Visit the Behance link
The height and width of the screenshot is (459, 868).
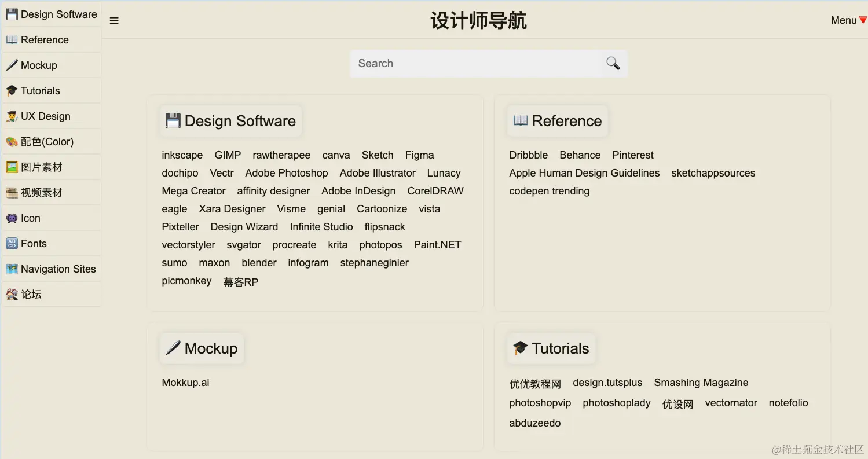(x=580, y=155)
